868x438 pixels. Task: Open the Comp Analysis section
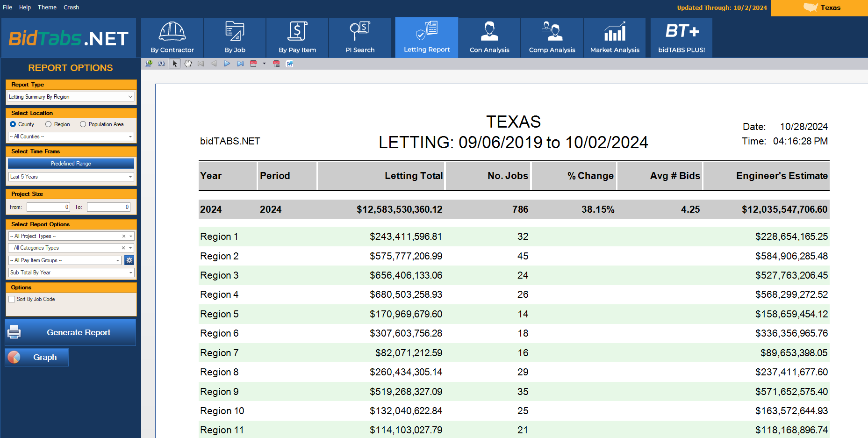pos(552,38)
